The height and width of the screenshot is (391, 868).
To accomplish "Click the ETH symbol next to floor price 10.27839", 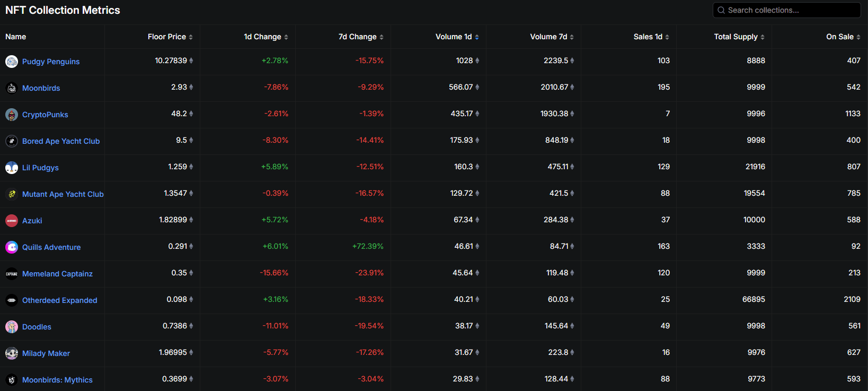I will (191, 60).
